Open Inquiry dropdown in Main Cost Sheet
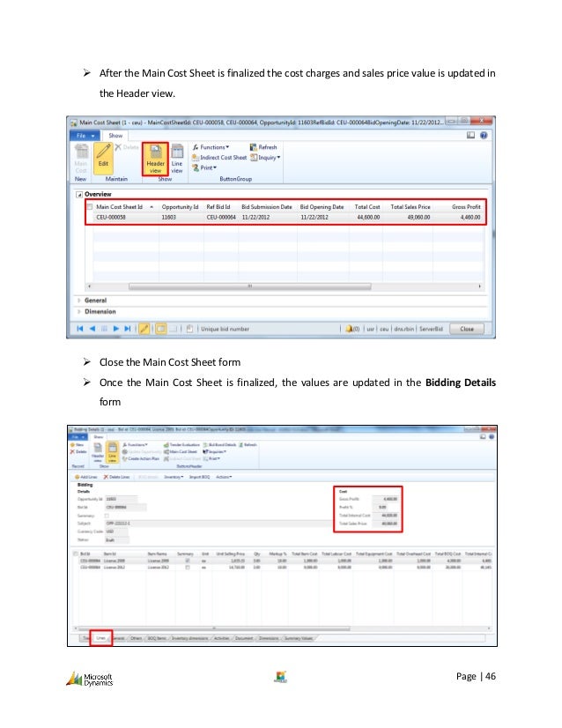 coord(265,158)
